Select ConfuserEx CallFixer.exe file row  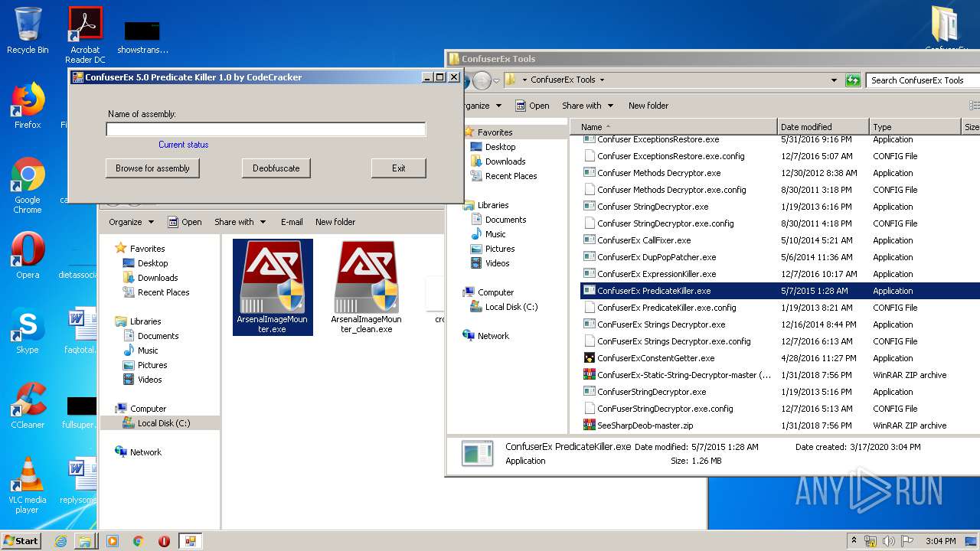780,240
